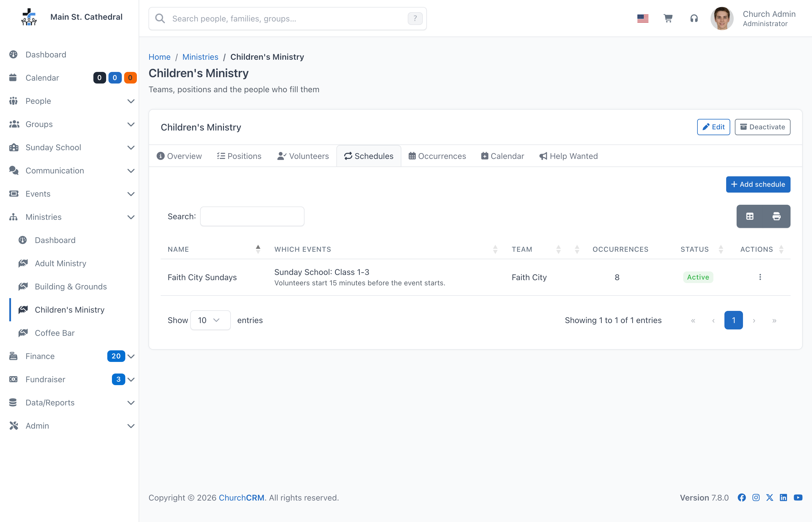Export table with the grid icon button
Screen dimensions: 812x522
coord(750,216)
